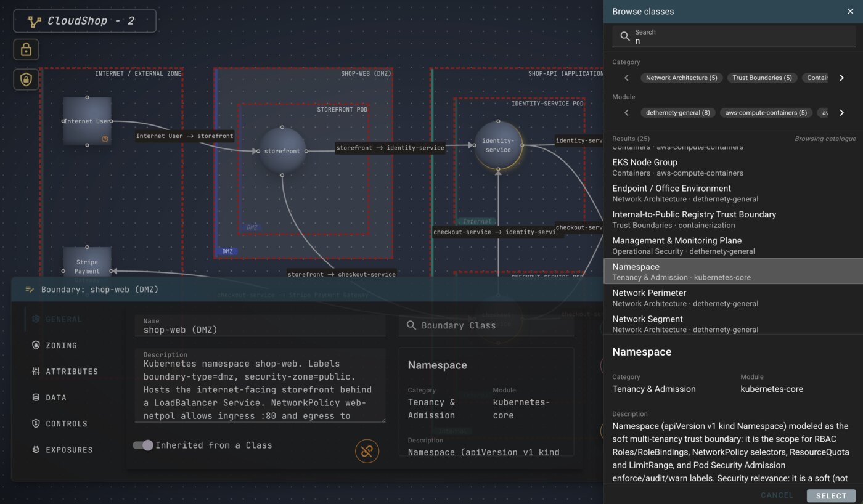
Task: Click the lock icon button below CloudShop title
Action: (x=26, y=50)
